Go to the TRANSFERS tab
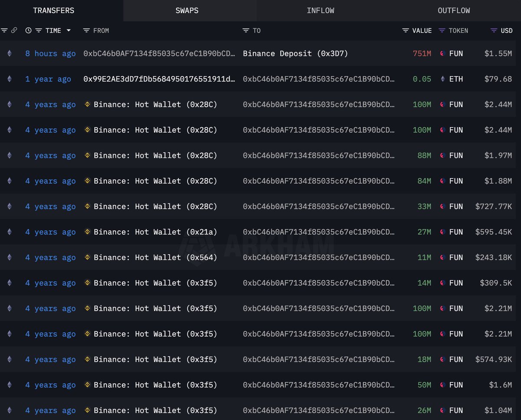 tap(54, 10)
